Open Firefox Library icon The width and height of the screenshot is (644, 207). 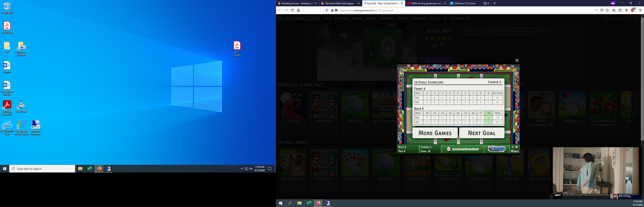614,10
